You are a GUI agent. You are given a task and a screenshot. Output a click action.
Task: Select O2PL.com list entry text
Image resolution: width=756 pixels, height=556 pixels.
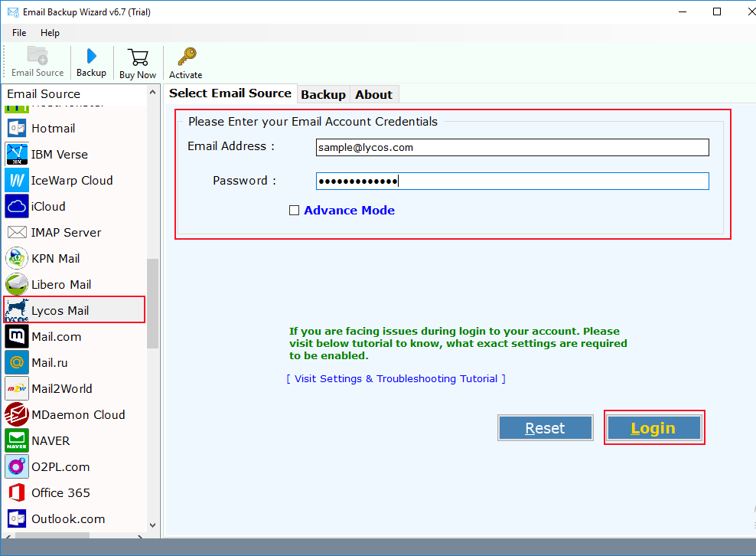tap(60, 467)
